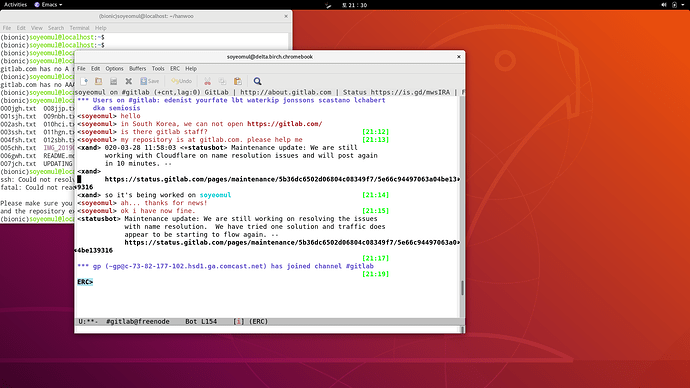Click "is there gitlab staff?" message

tap(164, 132)
